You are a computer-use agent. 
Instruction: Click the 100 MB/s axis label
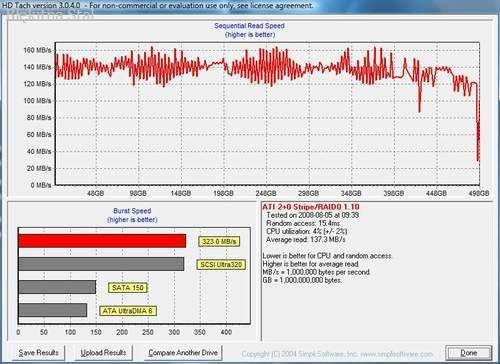[x=37, y=101]
